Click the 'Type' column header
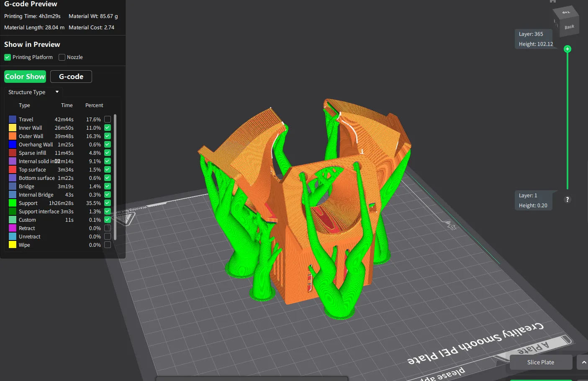The image size is (588, 381). click(24, 105)
